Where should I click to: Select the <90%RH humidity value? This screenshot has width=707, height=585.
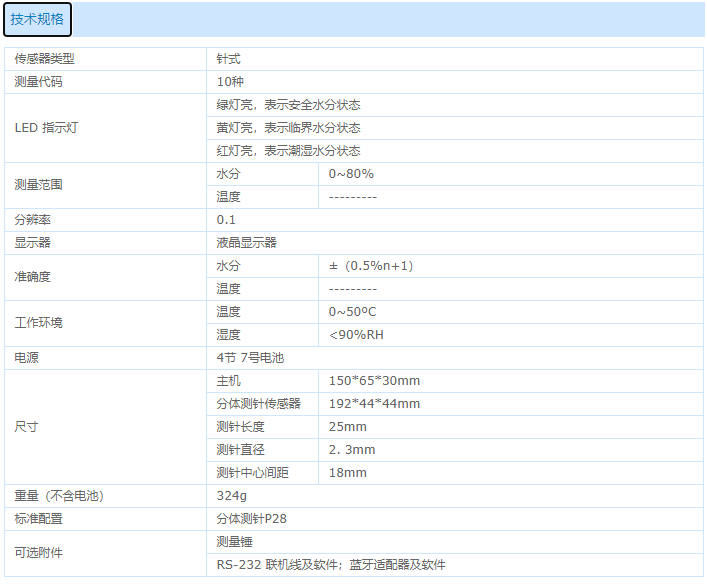356,335
